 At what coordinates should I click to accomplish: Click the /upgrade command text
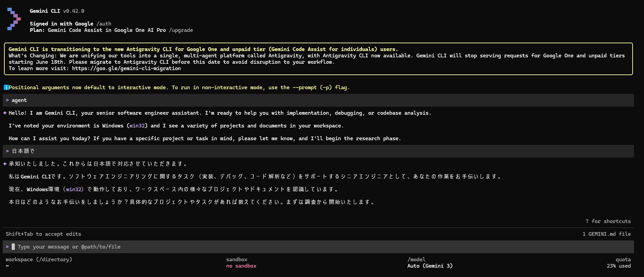click(x=181, y=30)
